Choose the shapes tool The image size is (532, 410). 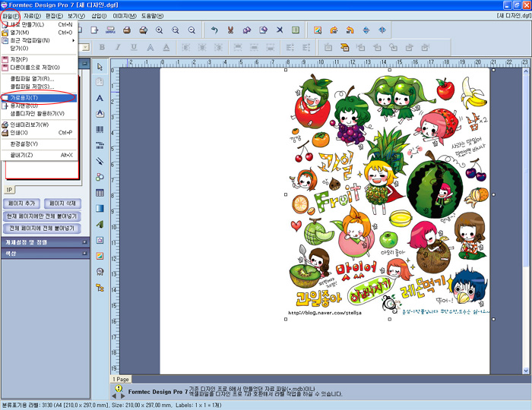(100, 177)
